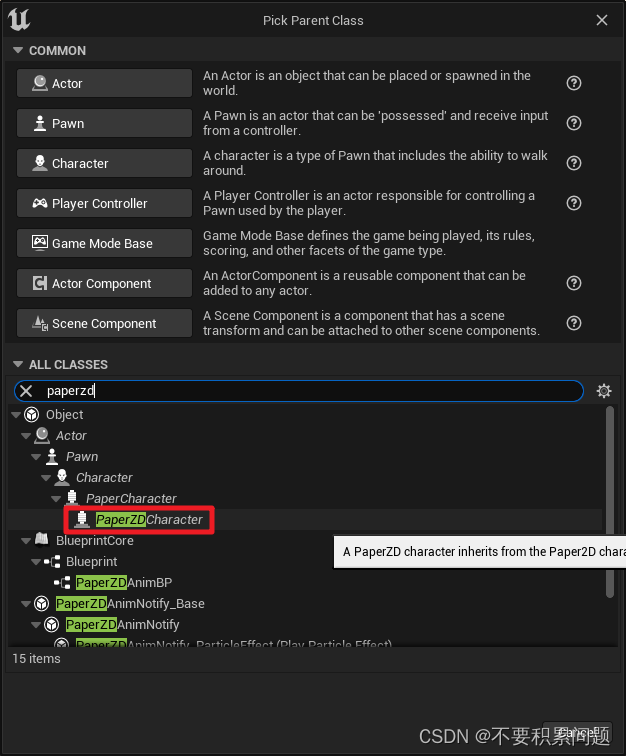Image resolution: width=626 pixels, height=756 pixels.
Task: Click the BlueprintCore book icon
Action: point(42,540)
